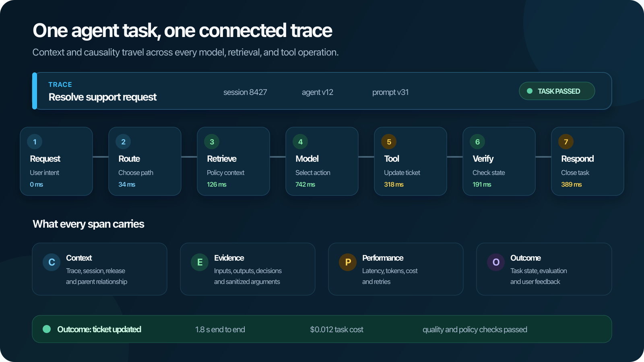This screenshot has width=644, height=362.
Task: Click 'quality and policy checks passed' text
Action: point(475,329)
